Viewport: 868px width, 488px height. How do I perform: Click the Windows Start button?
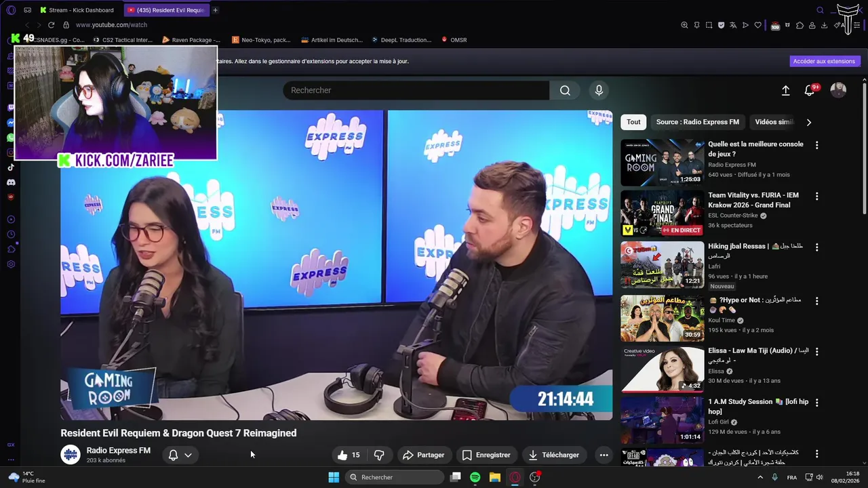[x=334, y=477]
